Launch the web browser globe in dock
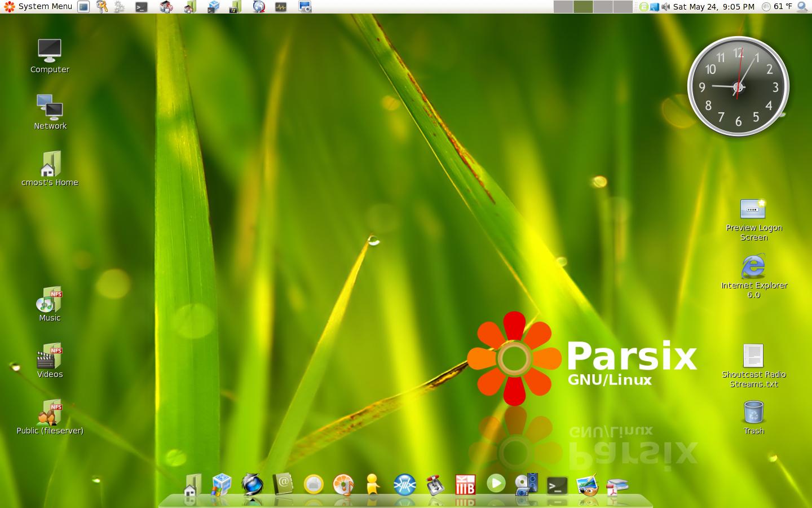This screenshot has height=508, width=812. [252, 485]
